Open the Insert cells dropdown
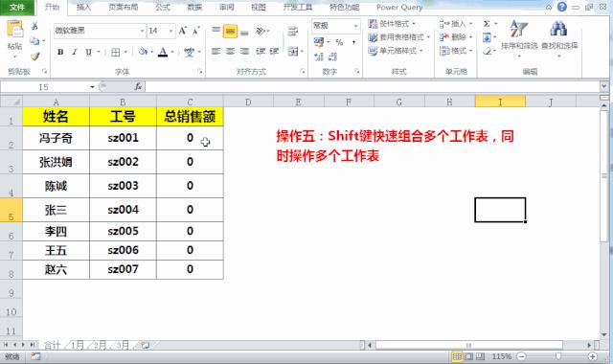 coord(456,24)
